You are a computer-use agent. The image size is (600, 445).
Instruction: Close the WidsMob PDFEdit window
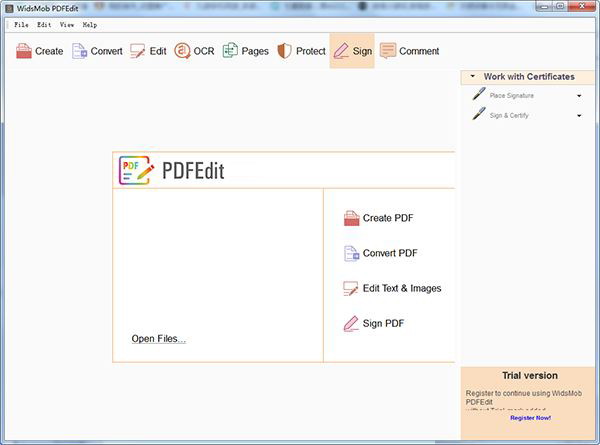click(x=582, y=6)
